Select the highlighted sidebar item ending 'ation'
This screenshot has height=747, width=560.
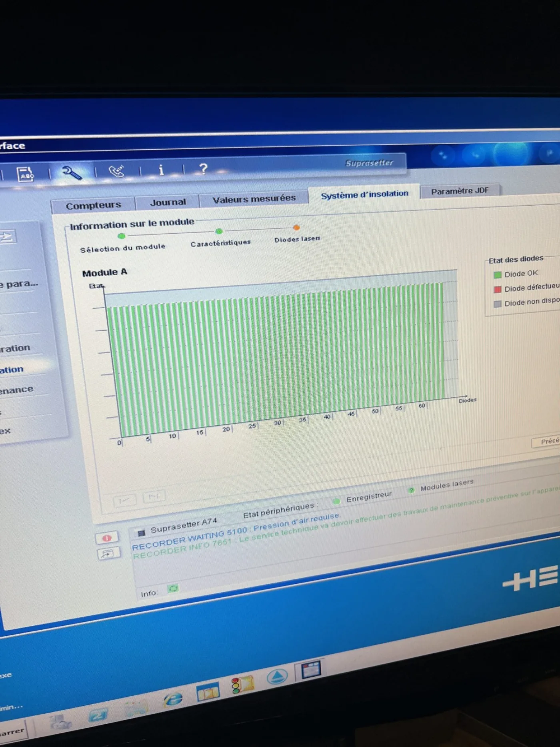point(12,369)
